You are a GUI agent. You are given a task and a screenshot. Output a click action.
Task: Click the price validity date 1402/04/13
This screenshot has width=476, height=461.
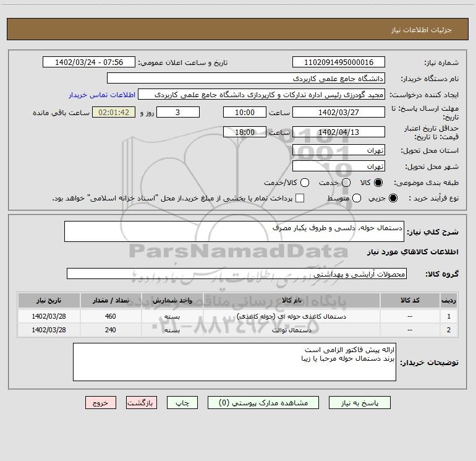click(x=339, y=132)
